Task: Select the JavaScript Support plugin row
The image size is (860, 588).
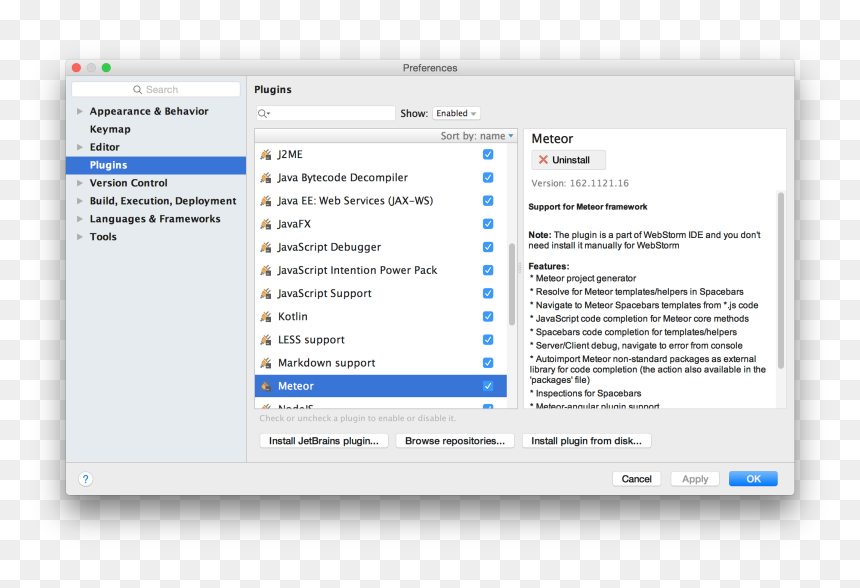Action: point(381,293)
